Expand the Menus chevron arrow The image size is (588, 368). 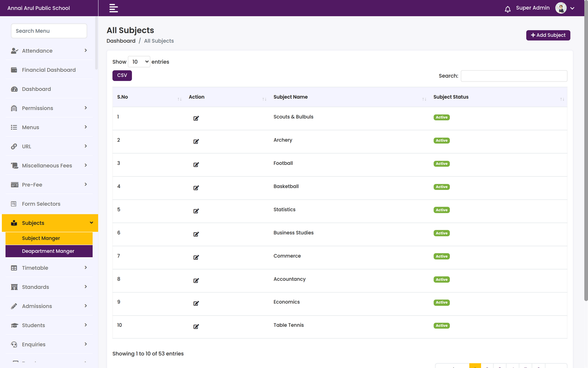click(x=86, y=127)
